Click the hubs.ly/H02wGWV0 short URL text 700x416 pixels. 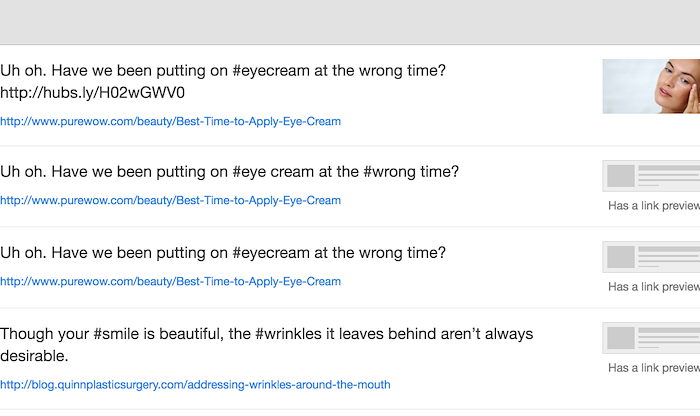pos(92,92)
